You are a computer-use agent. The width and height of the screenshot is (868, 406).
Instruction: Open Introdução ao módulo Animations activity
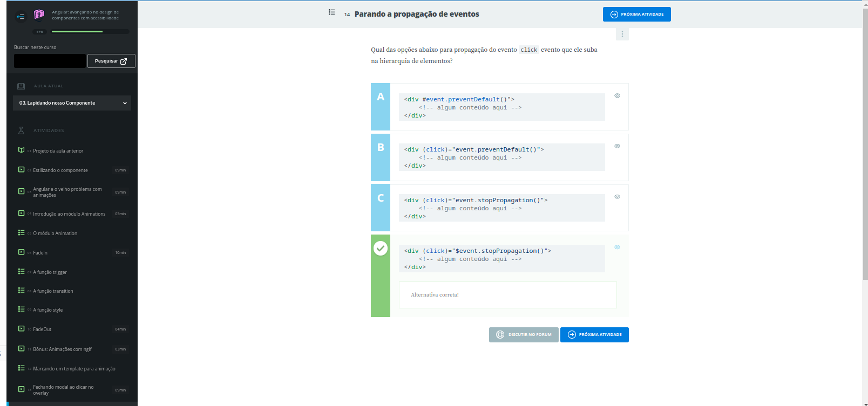[x=69, y=214]
